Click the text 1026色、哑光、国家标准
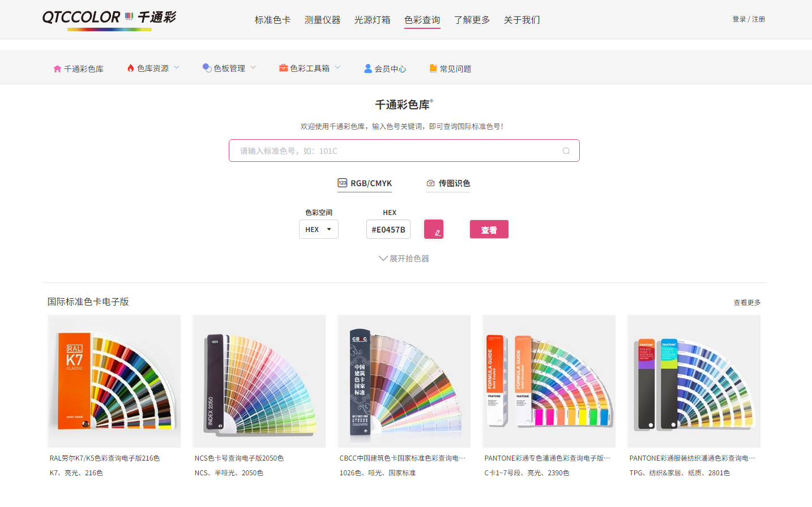This screenshot has width=812, height=507. point(378,473)
